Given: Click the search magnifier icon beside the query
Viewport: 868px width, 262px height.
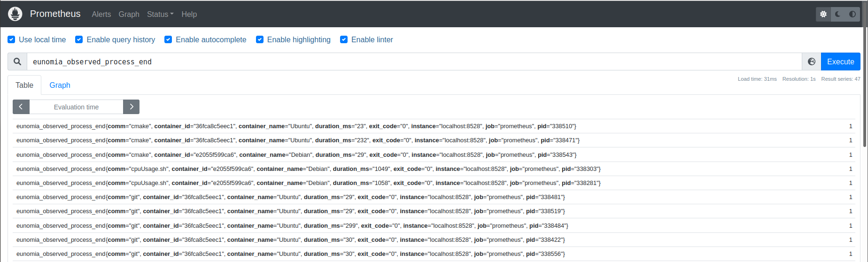Looking at the screenshot, I should pyautogui.click(x=17, y=62).
